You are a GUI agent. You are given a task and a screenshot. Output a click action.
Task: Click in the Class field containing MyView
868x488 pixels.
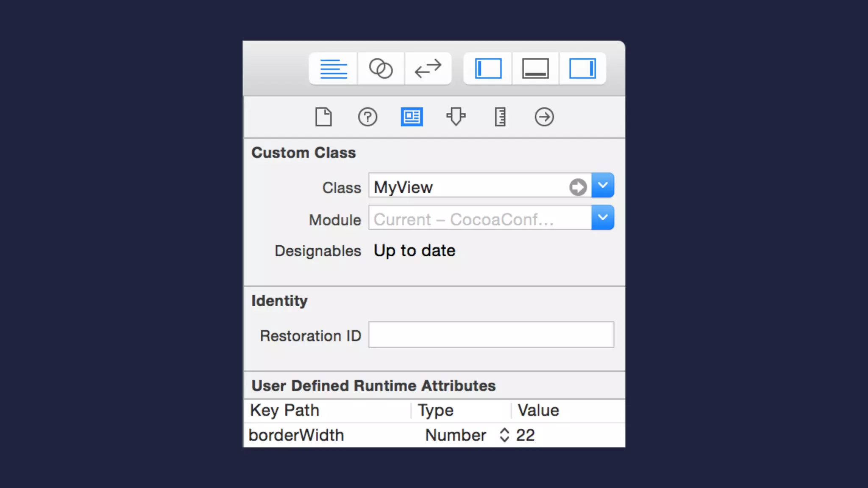click(x=466, y=187)
